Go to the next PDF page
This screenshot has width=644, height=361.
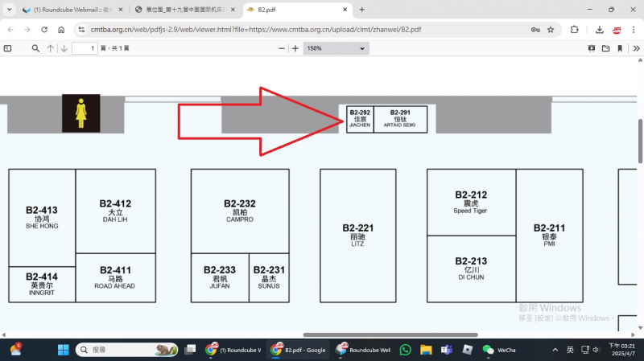pos(64,48)
